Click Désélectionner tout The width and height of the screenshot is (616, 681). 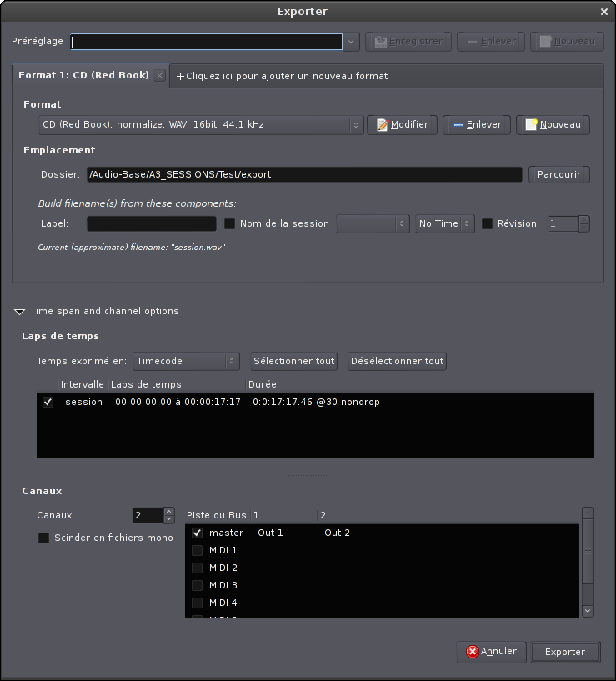(x=397, y=362)
